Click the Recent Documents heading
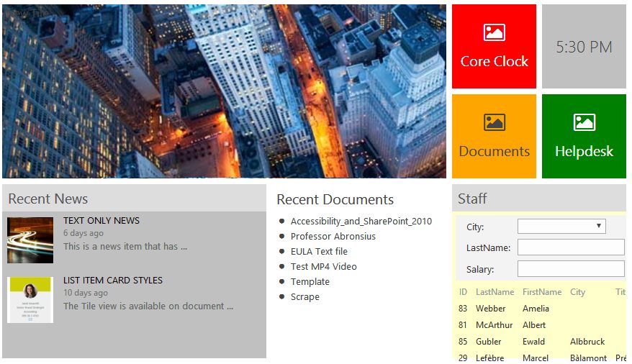Screen dimensions: 632x364 pos(335,199)
